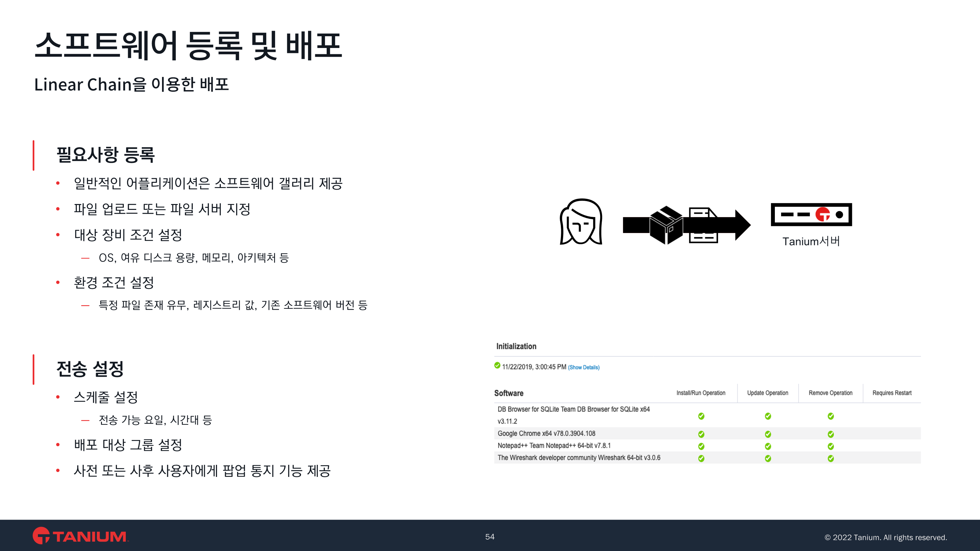980x551 pixels.
Task: Click green check next to initialization timestamp
Action: point(497,366)
